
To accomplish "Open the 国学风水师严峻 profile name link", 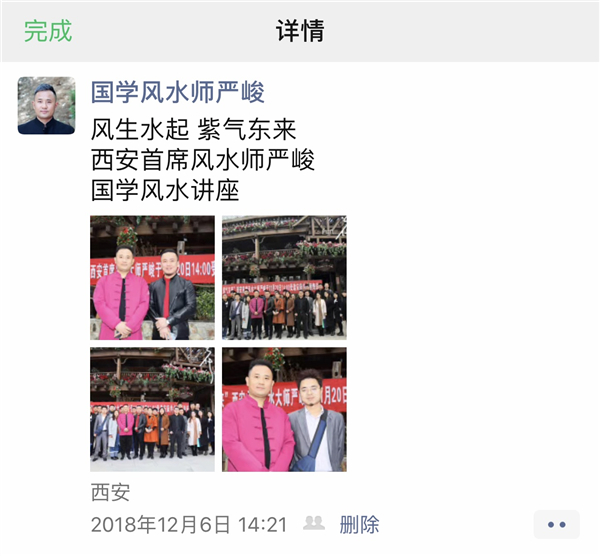I will [178, 92].
